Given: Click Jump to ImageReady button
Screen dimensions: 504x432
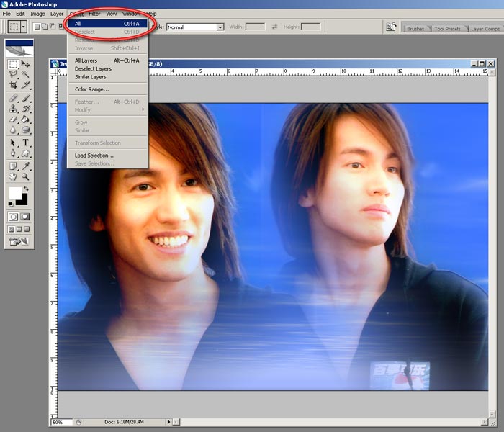Looking at the screenshot, I should [x=19, y=241].
